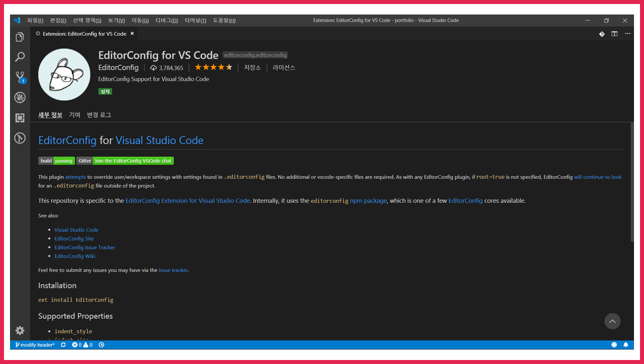This screenshot has width=644, height=364.
Task: Switch to the 세부 정보 tab
Action: click(x=50, y=115)
